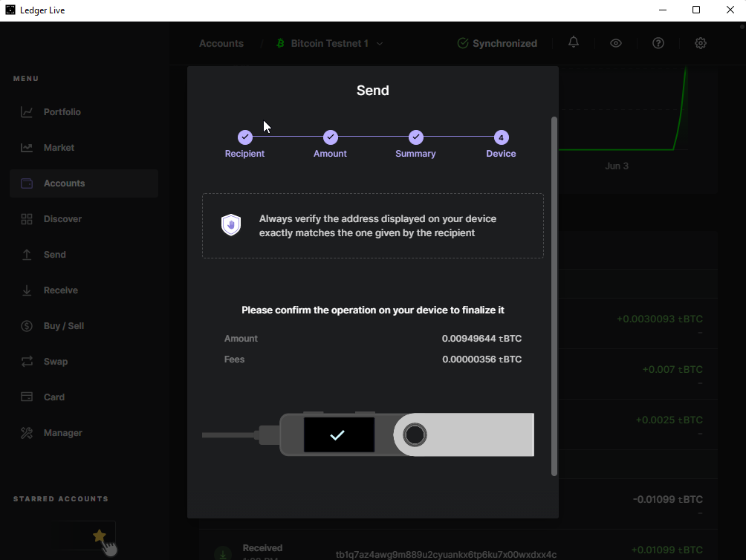Image resolution: width=746 pixels, height=560 pixels.
Task: Click the Swap arrows icon in sidebar
Action: [x=27, y=362]
